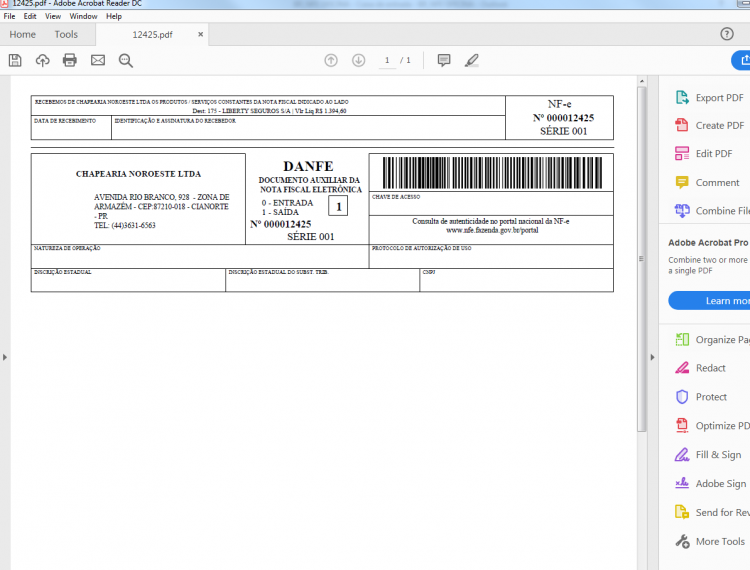Go to next page down arrow
Viewport: 750px width, 570px height.
(x=359, y=60)
